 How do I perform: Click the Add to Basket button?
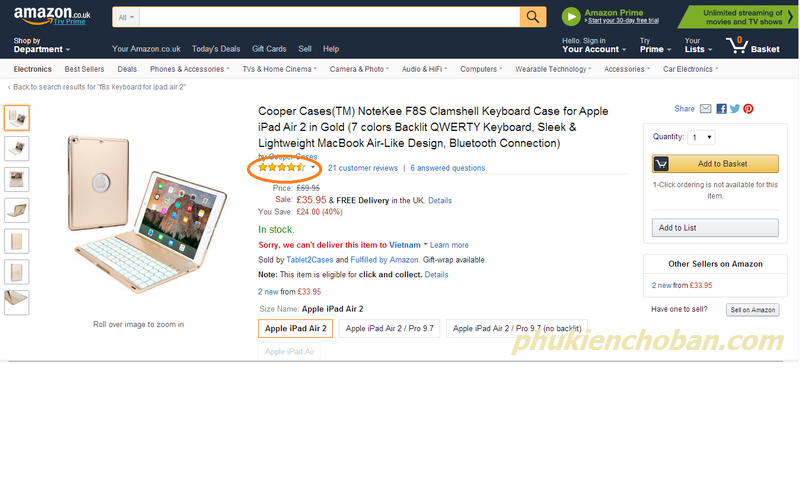(715, 164)
